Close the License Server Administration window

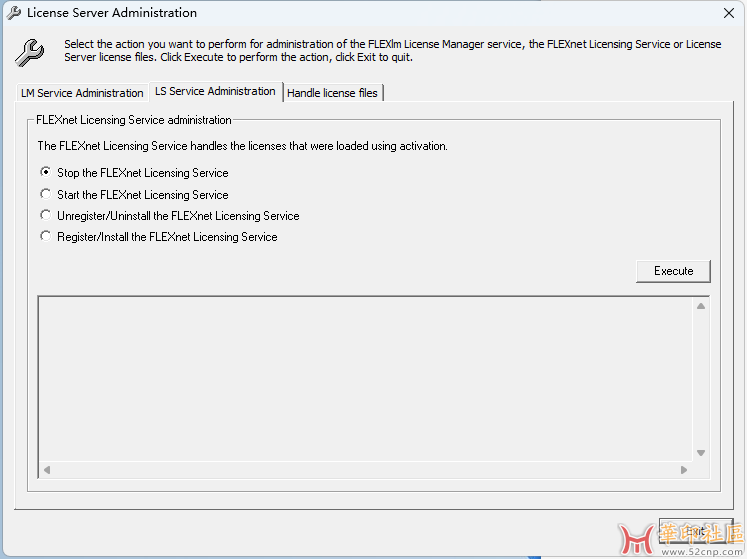tap(728, 13)
